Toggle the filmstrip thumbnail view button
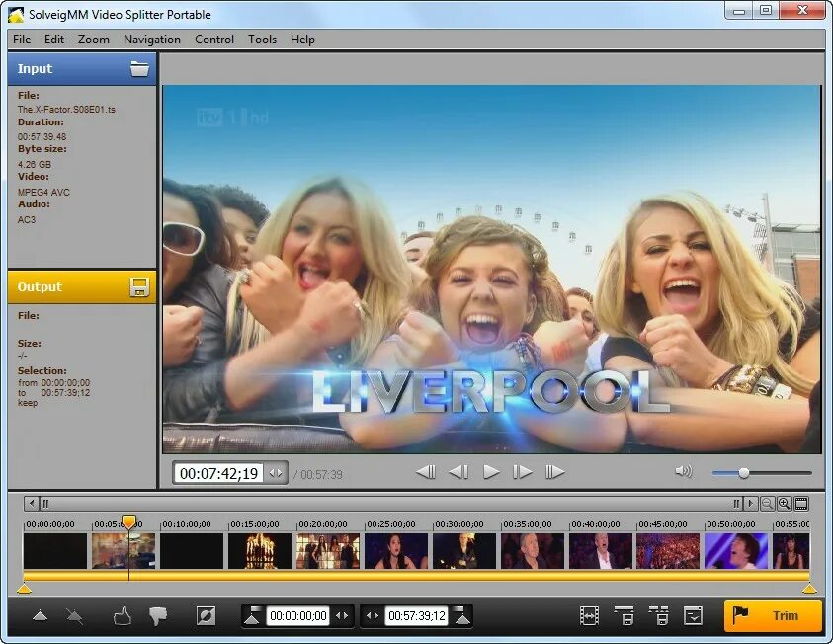Viewport: 833px width, 644px height. [x=801, y=504]
